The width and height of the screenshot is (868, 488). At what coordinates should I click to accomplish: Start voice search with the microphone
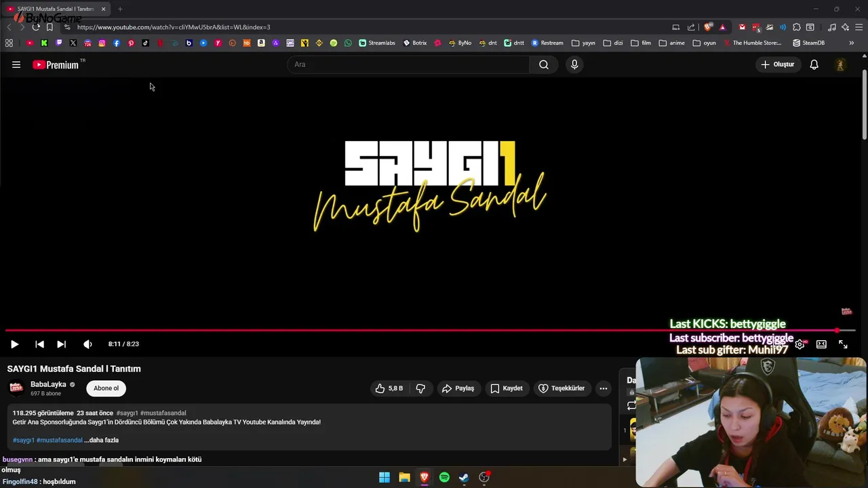pos(574,64)
